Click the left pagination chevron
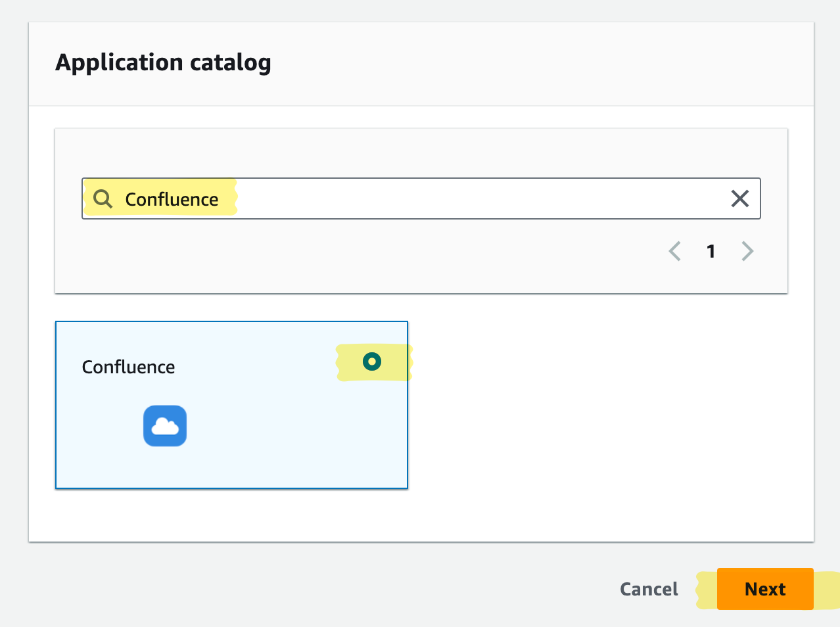Viewport: 840px width, 627px height. pos(674,251)
